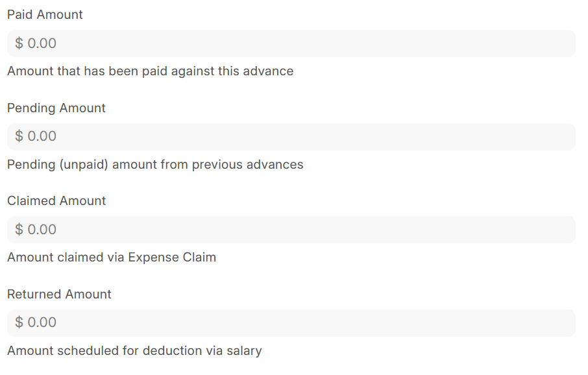This screenshot has height=375, width=588.
Task: Click the $ 0.00 value under Claimed Amount
Action: point(36,230)
